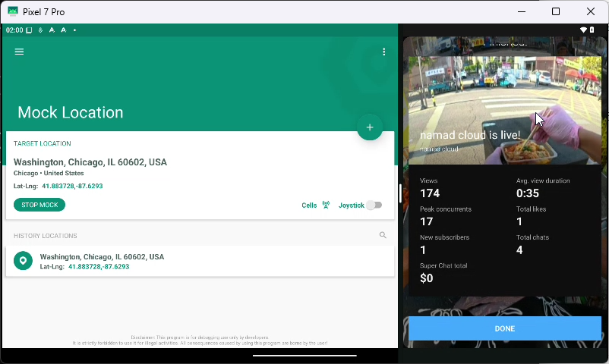609x364 pixels.
Task: Click the Wi-Fi status icon
Action: coord(583,30)
